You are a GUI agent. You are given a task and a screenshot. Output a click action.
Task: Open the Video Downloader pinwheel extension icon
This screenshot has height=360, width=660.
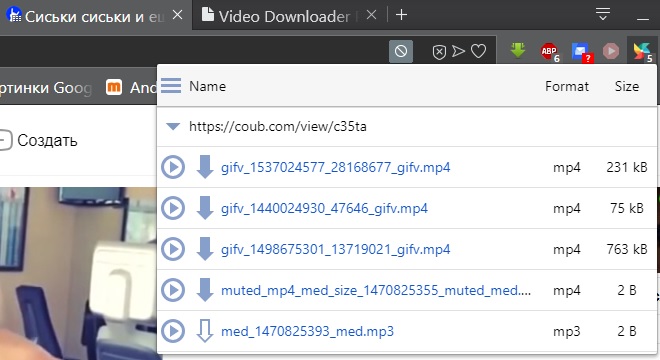(x=643, y=51)
